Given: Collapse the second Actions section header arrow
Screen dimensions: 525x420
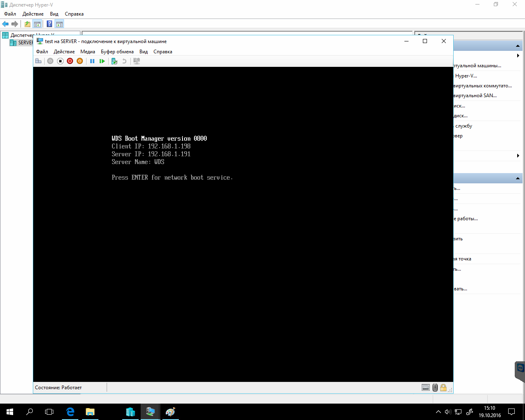Looking at the screenshot, I should (518, 178).
